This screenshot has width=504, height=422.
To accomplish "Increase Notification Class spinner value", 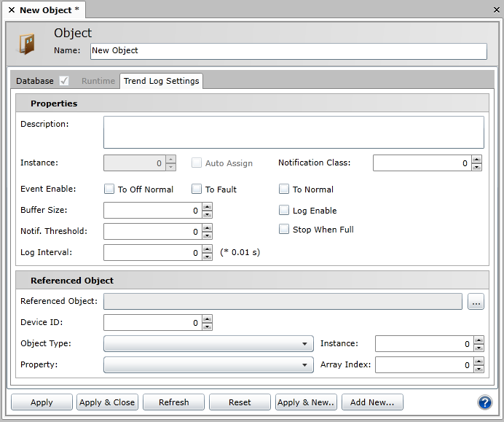I will pos(476,160).
